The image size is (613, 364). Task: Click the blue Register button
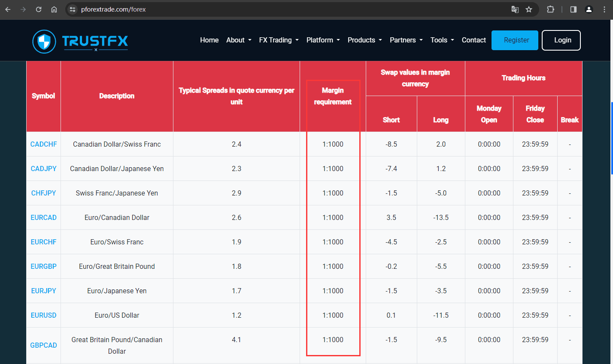point(515,40)
